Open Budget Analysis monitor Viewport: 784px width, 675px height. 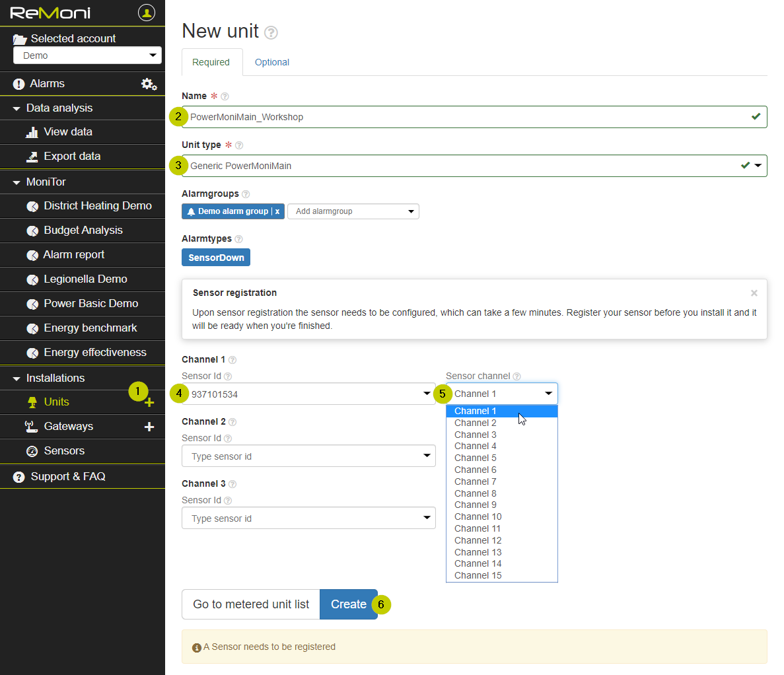[83, 231]
